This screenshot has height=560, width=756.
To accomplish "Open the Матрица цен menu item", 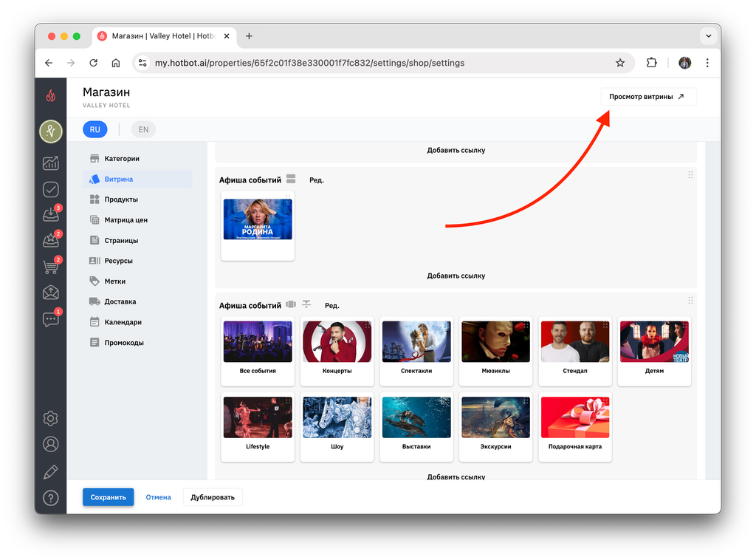I will [137, 220].
